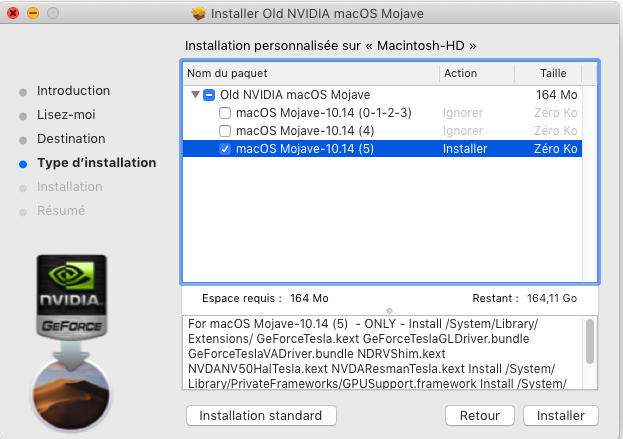Click the Taille column header

[549, 73]
